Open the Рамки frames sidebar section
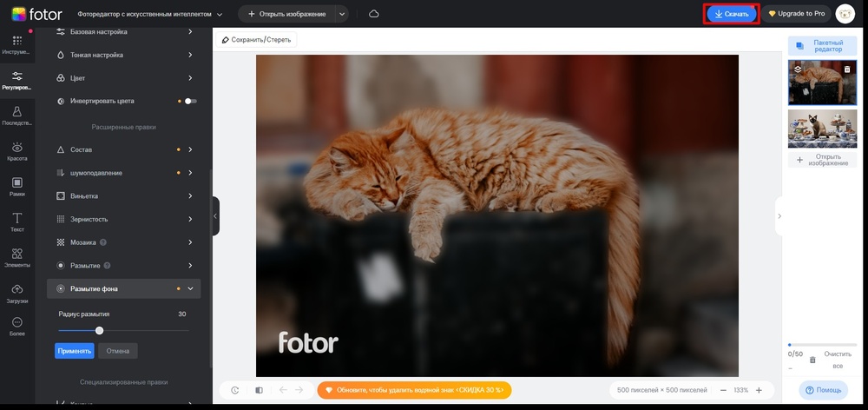Viewport: 868px width, 410px height. [x=17, y=187]
